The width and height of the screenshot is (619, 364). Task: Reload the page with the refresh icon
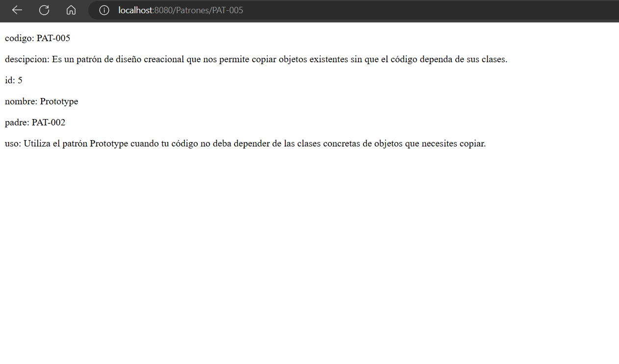(x=44, y=10)
